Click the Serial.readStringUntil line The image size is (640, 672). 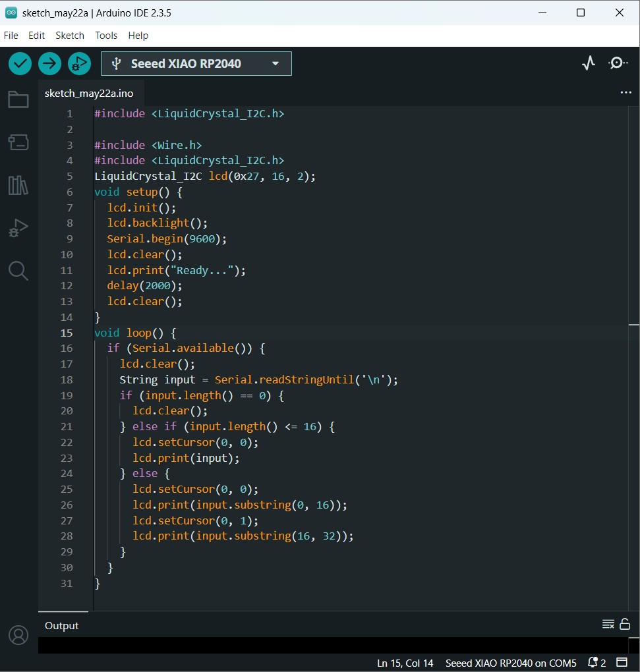pos(258,379)
